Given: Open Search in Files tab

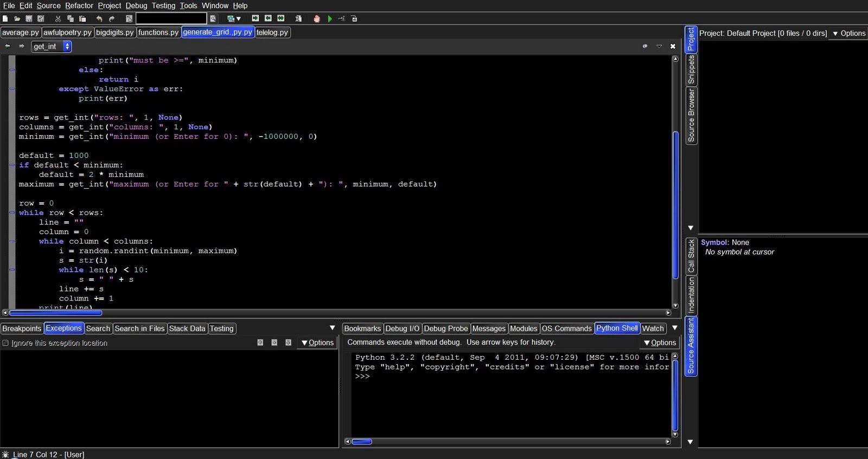Looking at the screenshot, I should tap(139, 328).
